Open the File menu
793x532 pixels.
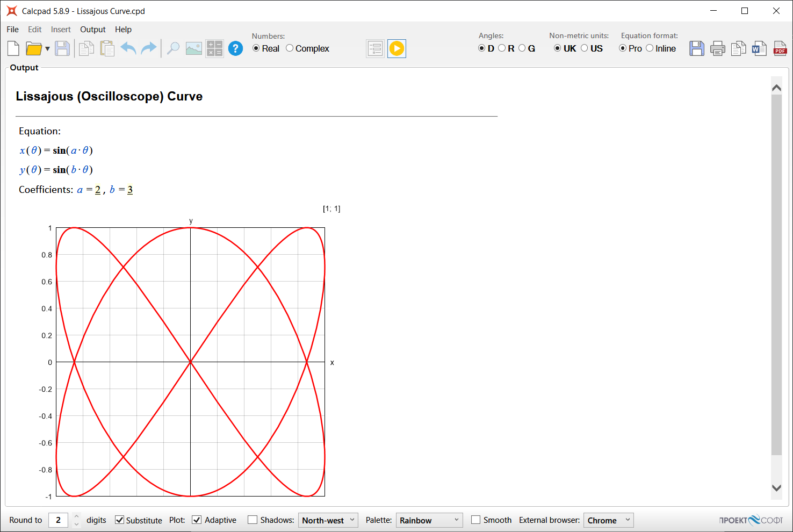[x=12, y=30]
